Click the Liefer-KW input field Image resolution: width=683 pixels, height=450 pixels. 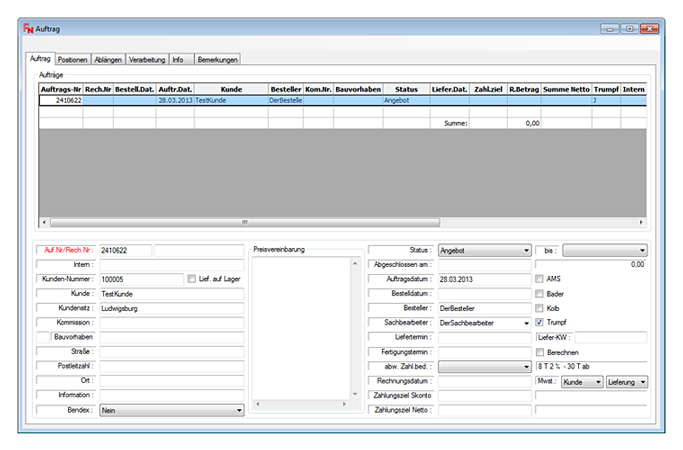click(611, 338)
